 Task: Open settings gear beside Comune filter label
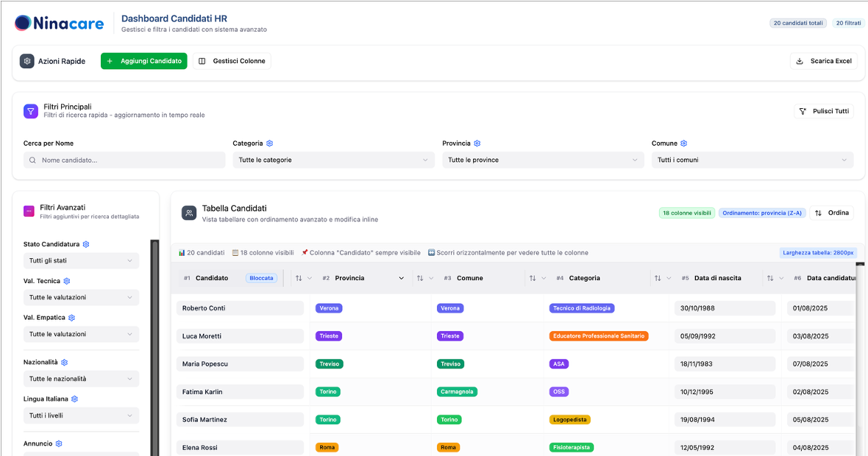683,143
